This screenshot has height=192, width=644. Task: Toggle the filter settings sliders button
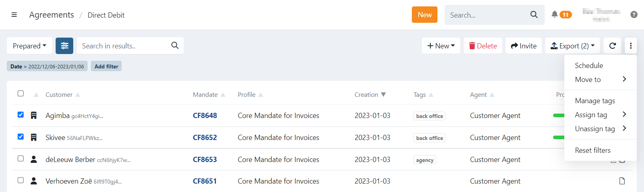pyautogui.click(x=64, y=46)
